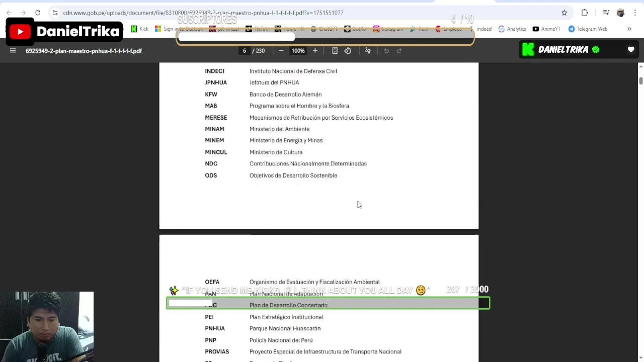Toggle the PDF sidebar hamburger menu
This screenshot has width=644, height=362.
click(13, 51)
